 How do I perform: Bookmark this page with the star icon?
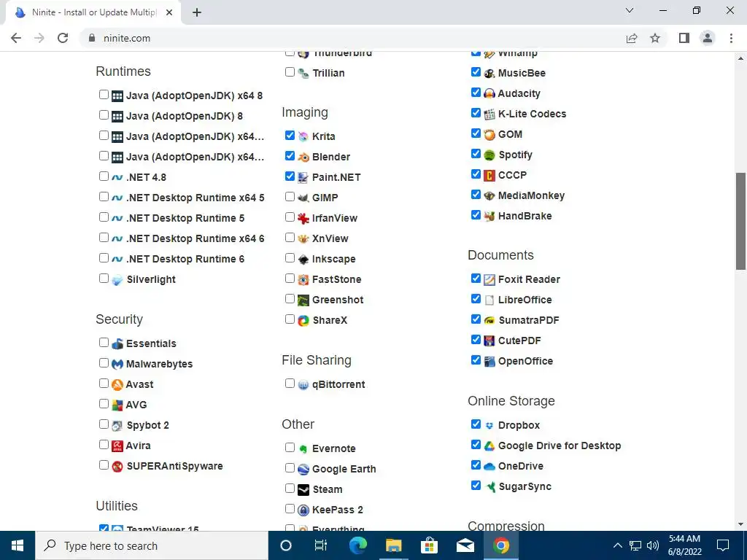pyautogui.click(x=655, y=38)
